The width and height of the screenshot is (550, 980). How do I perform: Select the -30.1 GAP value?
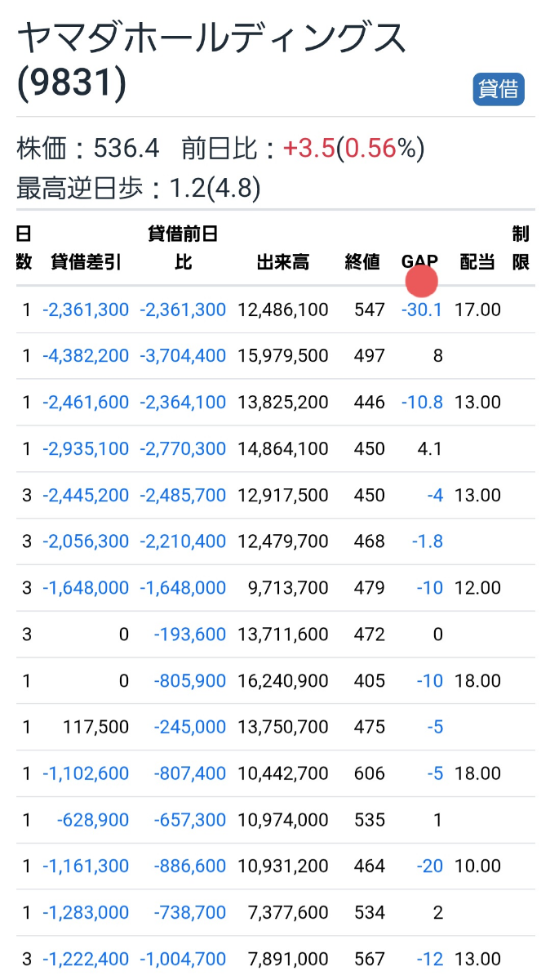coord(422,310)
